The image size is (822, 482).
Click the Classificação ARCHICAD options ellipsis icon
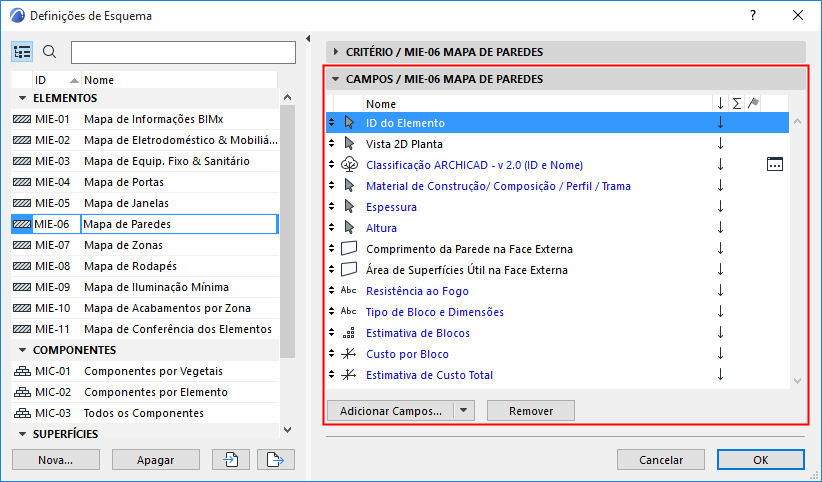tap(774, 165)
